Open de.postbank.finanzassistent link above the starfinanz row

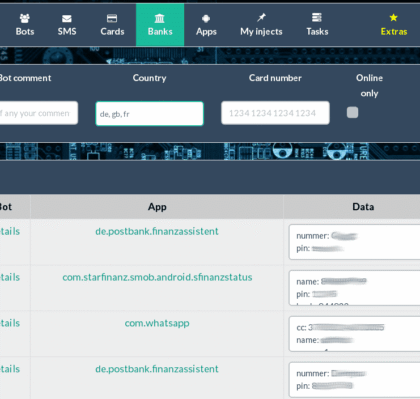pyautogui.click(x=157, y=231)
